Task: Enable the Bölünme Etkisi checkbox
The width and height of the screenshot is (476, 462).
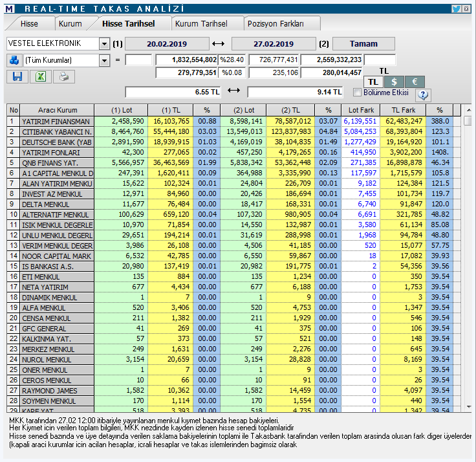Action: (357, 93)
